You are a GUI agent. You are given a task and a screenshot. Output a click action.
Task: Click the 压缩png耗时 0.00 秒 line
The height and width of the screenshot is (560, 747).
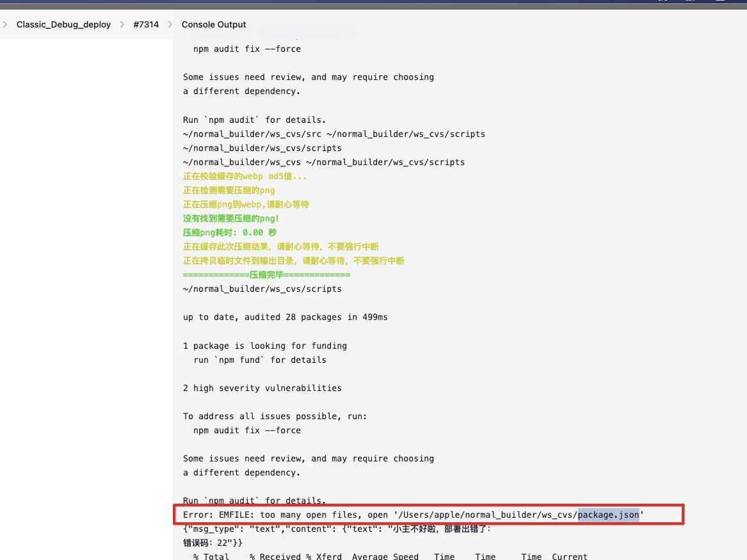tap(229, 232)
